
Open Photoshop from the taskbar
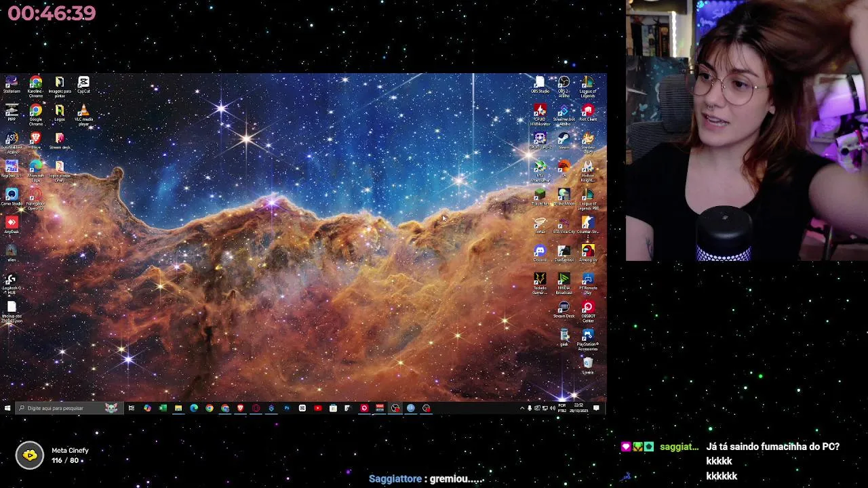pyautogui.click(x=287, y=408)
